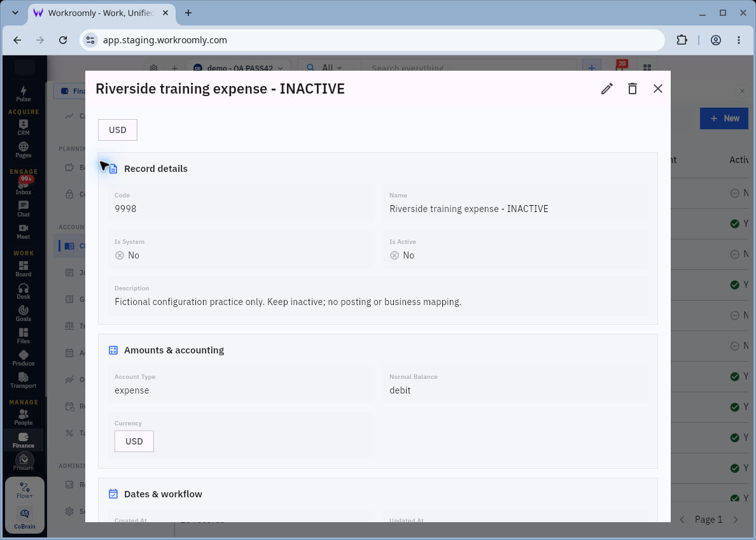Click the USD tag below the title
Viewport: 756px width, 540px height.
click(118, 130)
